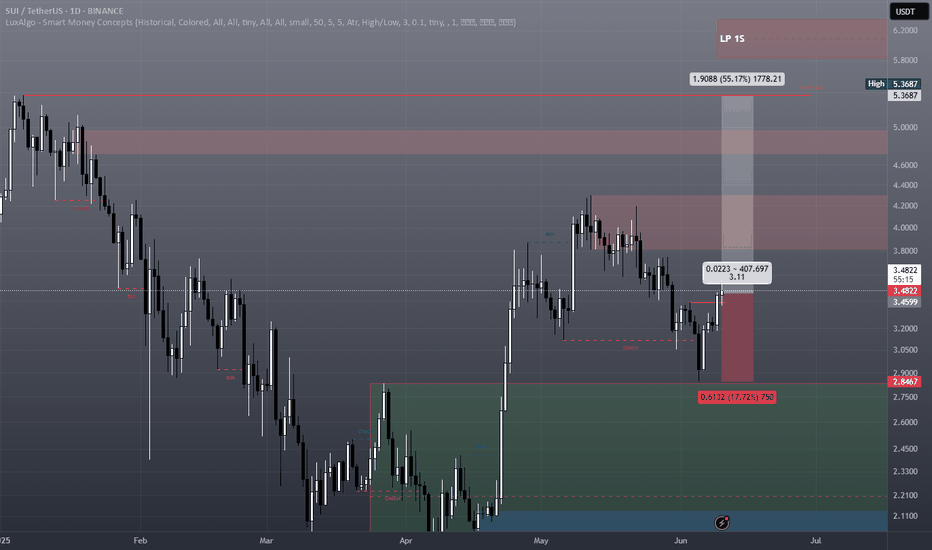Click the 2.4500 price axis label
This screenshot has width=932, height=550.
905,449
